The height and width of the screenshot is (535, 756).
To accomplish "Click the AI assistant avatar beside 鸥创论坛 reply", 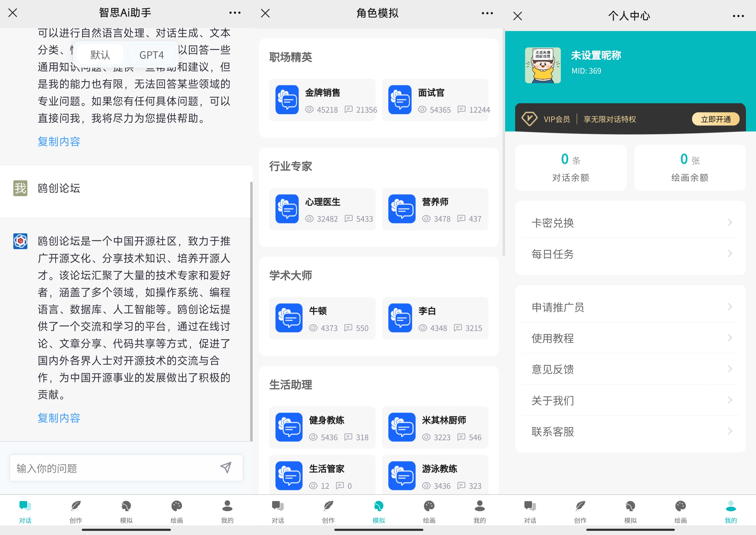I will coord(20,241).
